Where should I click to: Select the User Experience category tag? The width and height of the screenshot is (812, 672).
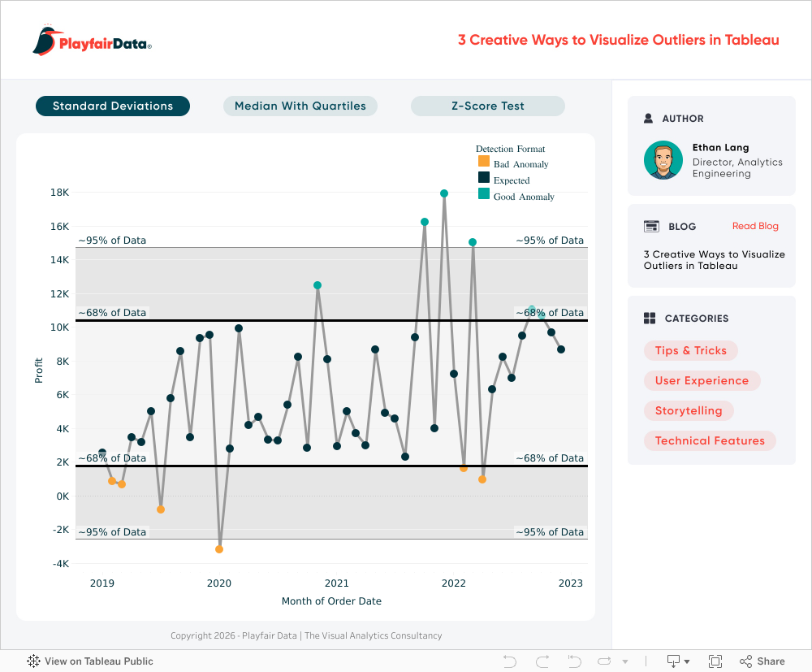point(702,381)
